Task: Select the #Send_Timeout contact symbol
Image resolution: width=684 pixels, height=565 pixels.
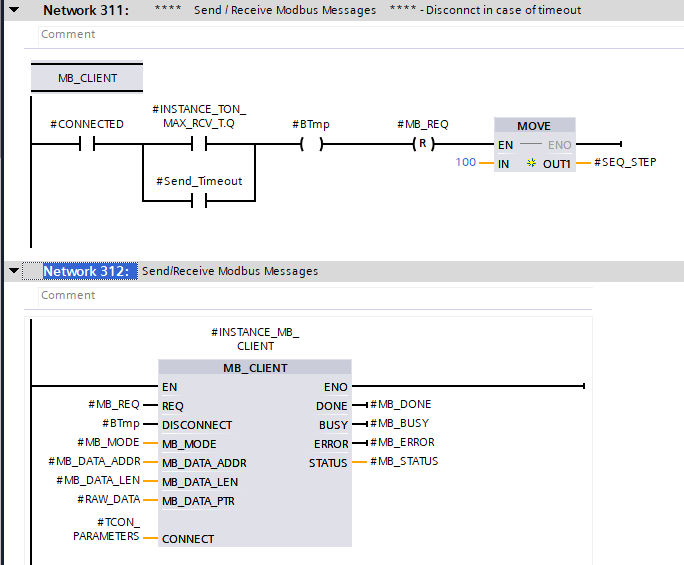Action: (x=198, y=201)
